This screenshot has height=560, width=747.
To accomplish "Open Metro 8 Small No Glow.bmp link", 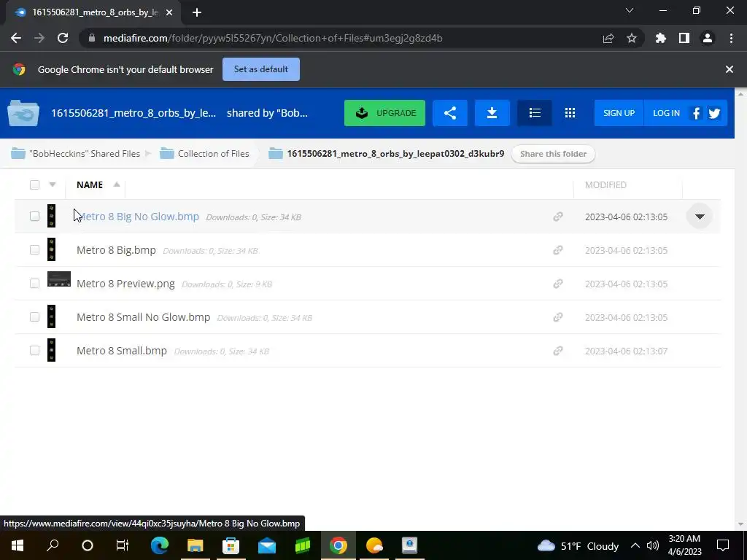I will [x=144, y=317].
